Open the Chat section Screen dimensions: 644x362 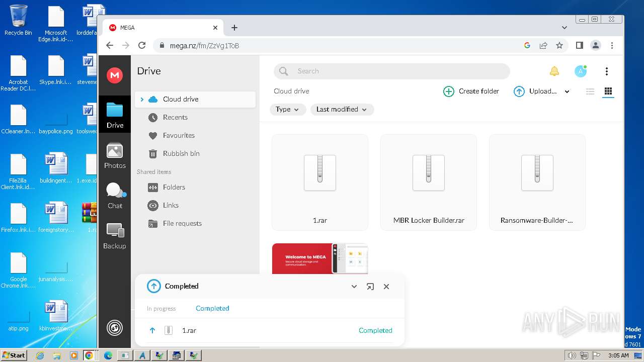tap(115, 196)
